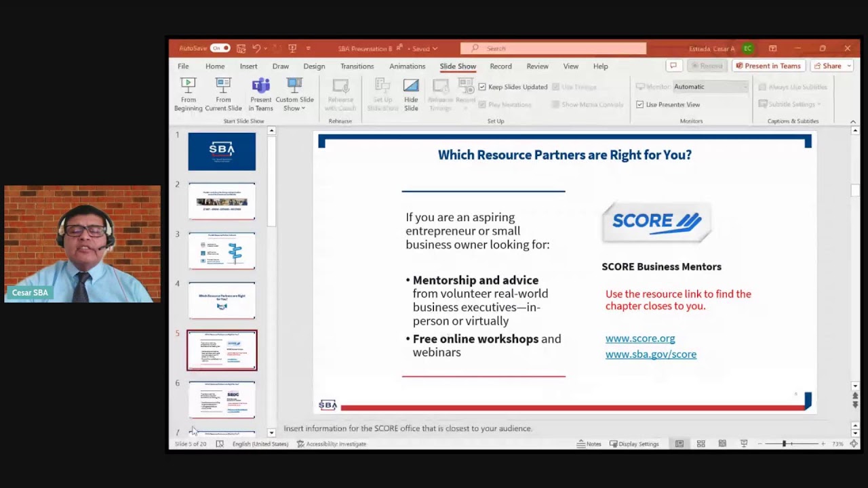Image resolution: width=868 pixels, height=488 pixels.
Task: Open Display Settings
Action: point(634,444)
